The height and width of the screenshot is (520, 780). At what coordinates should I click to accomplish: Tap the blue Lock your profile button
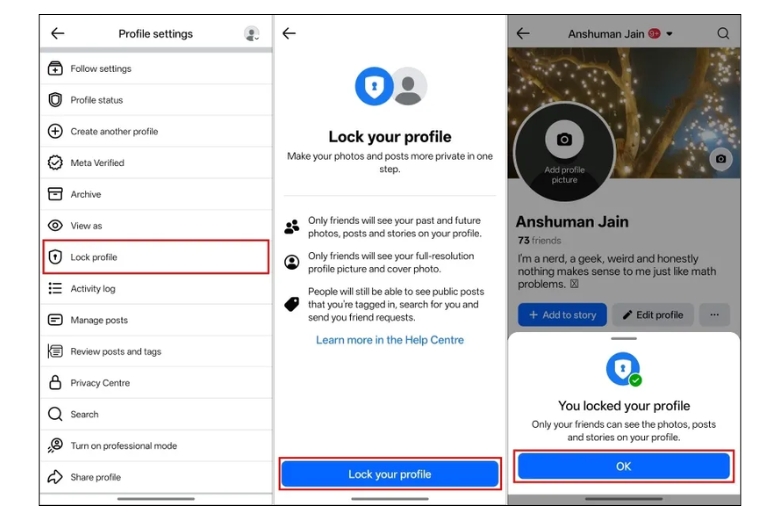coord(390,474)
